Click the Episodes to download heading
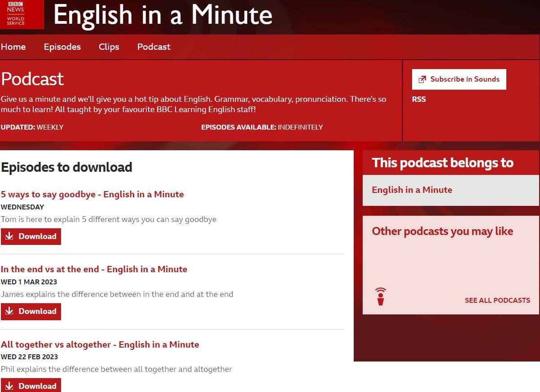 [66, 167]
